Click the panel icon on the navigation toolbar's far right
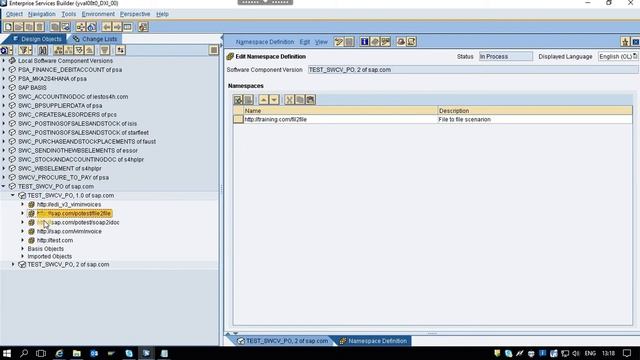 point(213,50)
